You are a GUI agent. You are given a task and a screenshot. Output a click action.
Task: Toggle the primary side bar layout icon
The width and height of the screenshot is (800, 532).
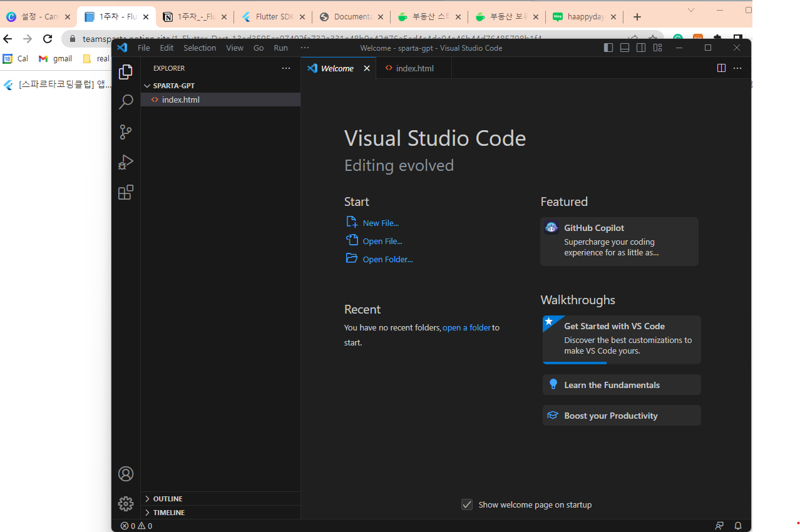(608, 48)
